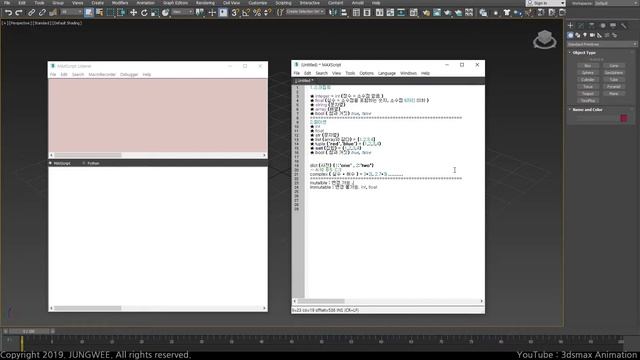Activate the Select and Rotate tool
640x360 pixels.
click(144, 13)
